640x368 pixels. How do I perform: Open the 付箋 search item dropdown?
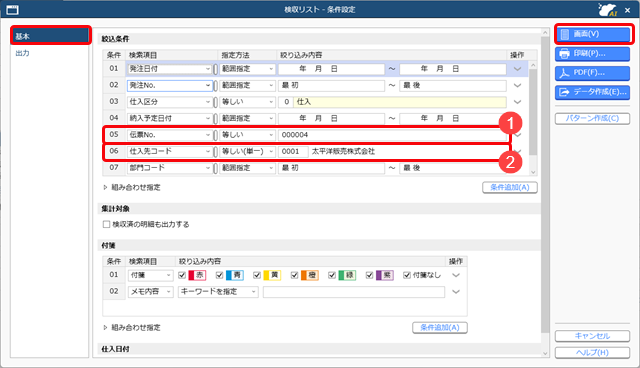point(151,275)
